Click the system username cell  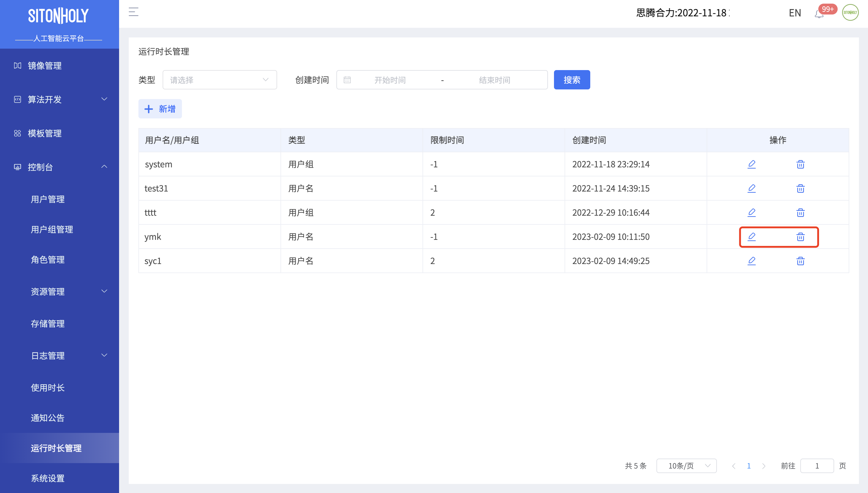[x=209, y=164]
